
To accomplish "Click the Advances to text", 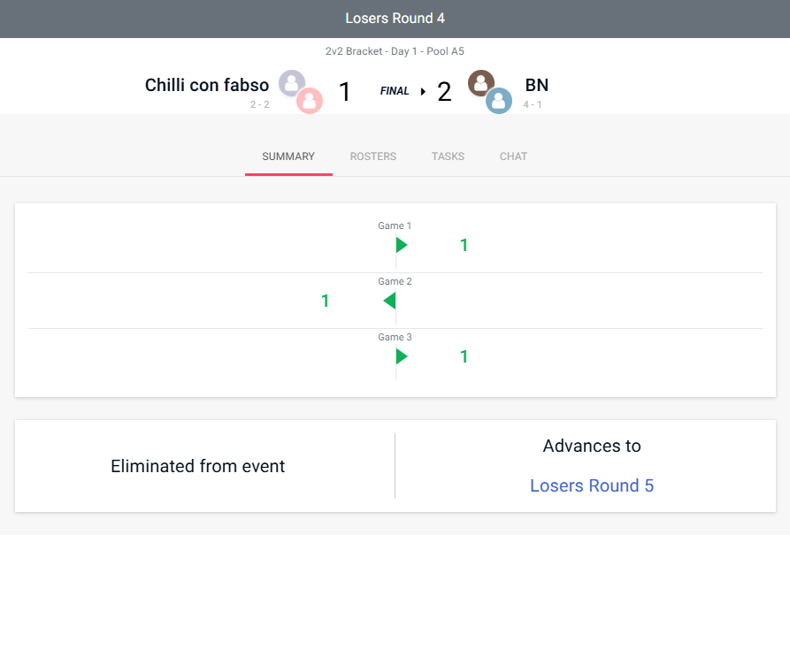I will 592,446.
